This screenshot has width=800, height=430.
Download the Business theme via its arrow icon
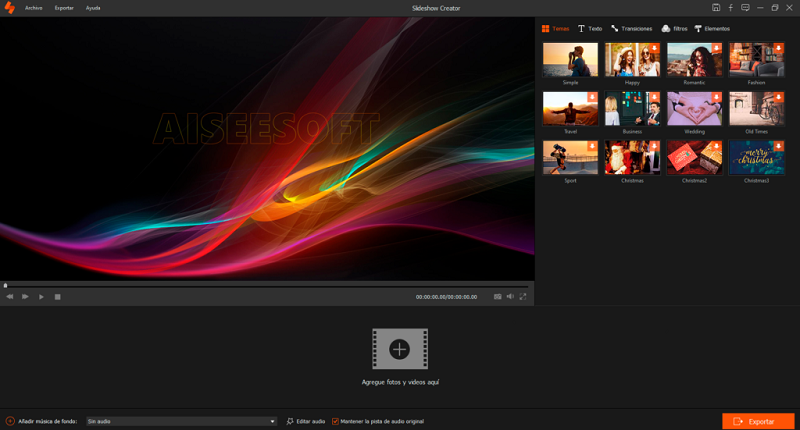tap(654, 97)
